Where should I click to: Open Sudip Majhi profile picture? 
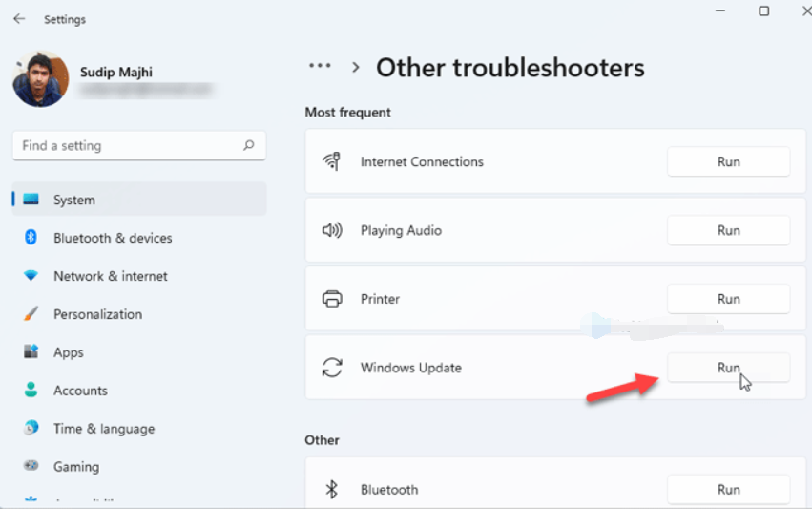(x=41, y=79)
